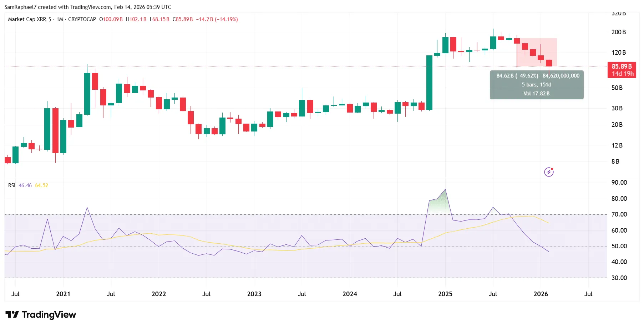Click the red 85.89B price label on the scale

click(622, 66)
